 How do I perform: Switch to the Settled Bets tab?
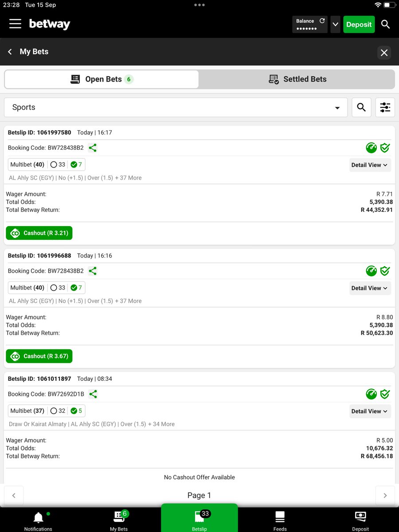(297, 79)
